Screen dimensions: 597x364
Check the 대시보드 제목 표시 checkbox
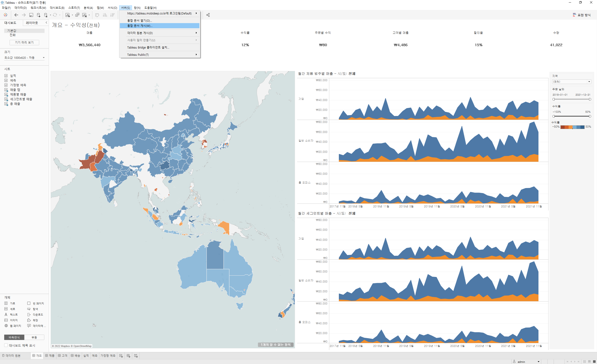6,345
